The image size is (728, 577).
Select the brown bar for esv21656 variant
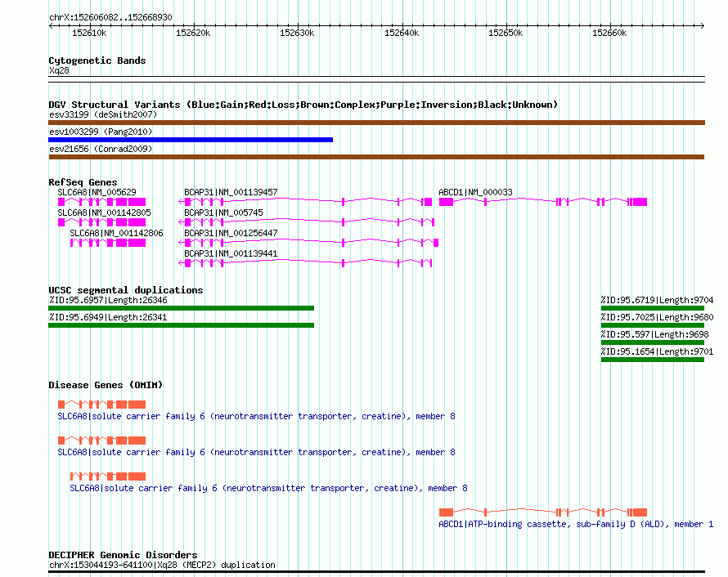point(376,157)
